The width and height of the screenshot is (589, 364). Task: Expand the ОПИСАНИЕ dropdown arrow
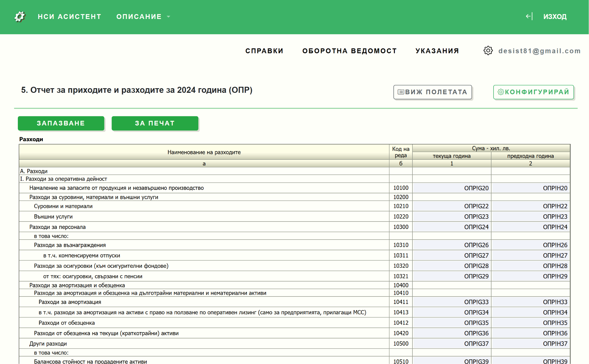pyautogui.click(x=169, y=17)
